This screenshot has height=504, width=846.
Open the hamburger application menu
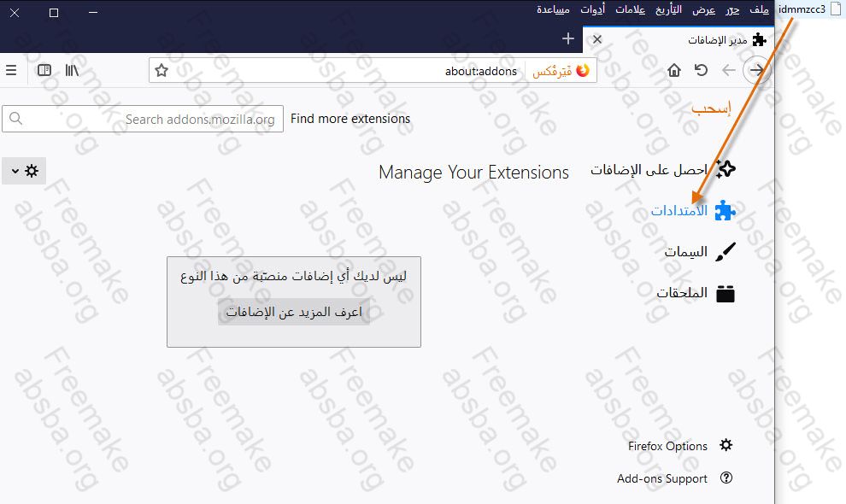tap(11, 70)
